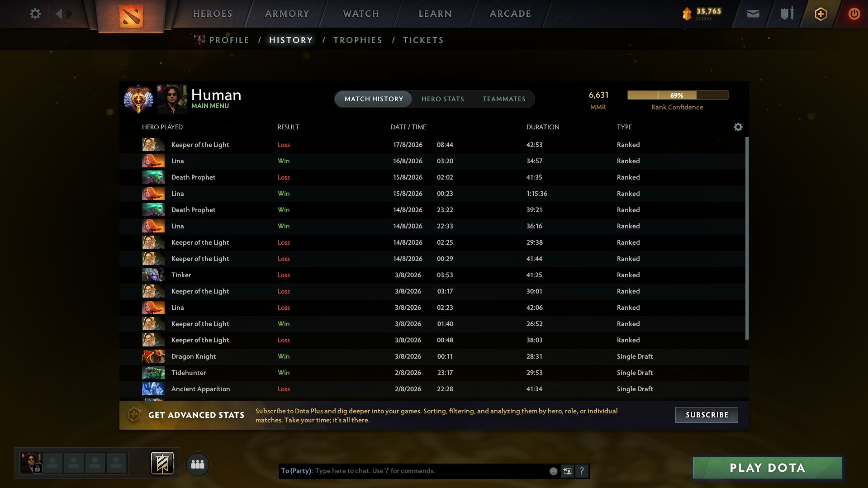Open chat help question mark
Viewport: 868px width, 488px height.
(582, 471)
